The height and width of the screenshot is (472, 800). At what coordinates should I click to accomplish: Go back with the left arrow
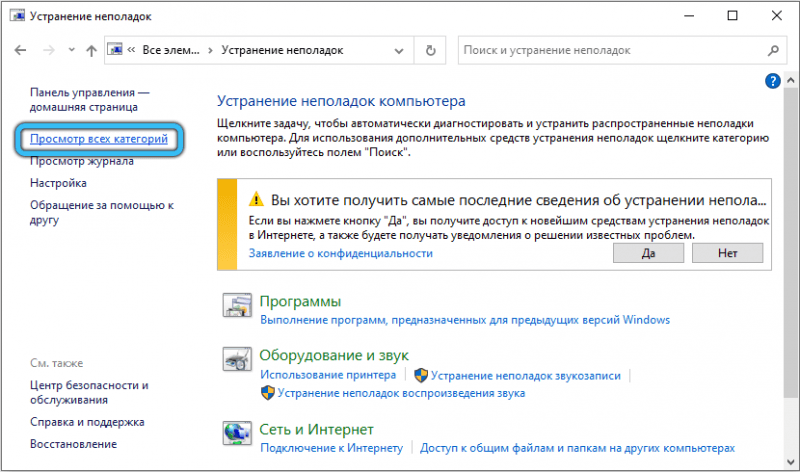point(20,50)
